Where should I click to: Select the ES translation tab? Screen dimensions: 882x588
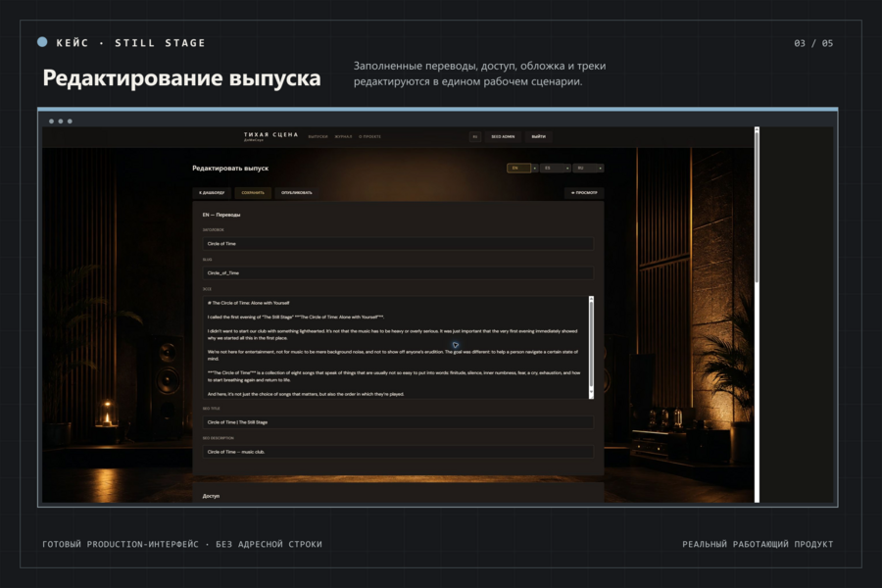click(551, 169)
